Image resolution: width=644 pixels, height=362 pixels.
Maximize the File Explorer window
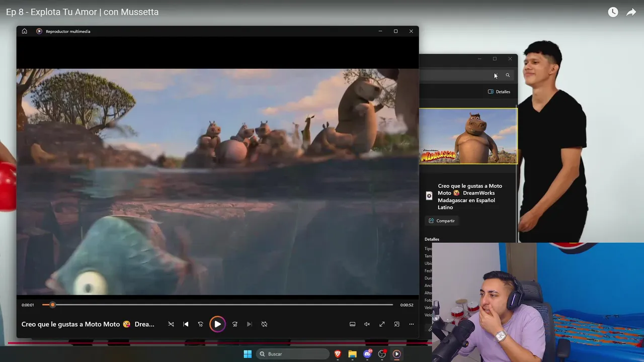tap(495, 59)
